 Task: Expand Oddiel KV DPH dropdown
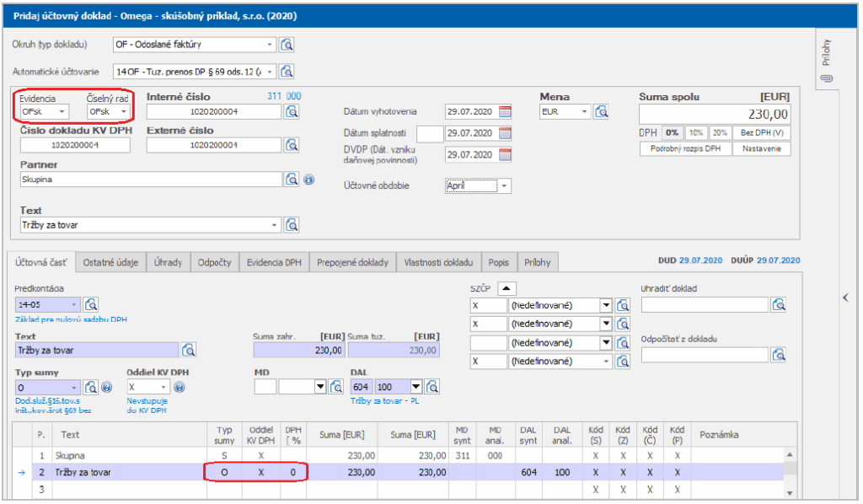click(163, 388)
